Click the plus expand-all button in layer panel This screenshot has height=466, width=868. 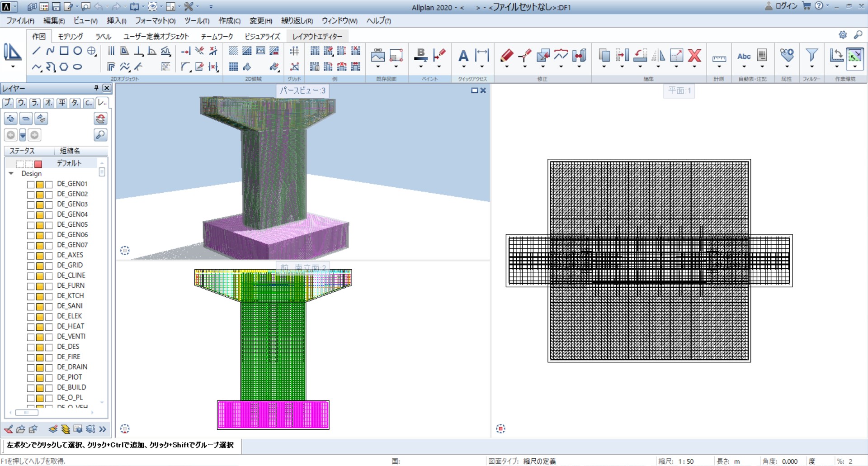(11, 119)
